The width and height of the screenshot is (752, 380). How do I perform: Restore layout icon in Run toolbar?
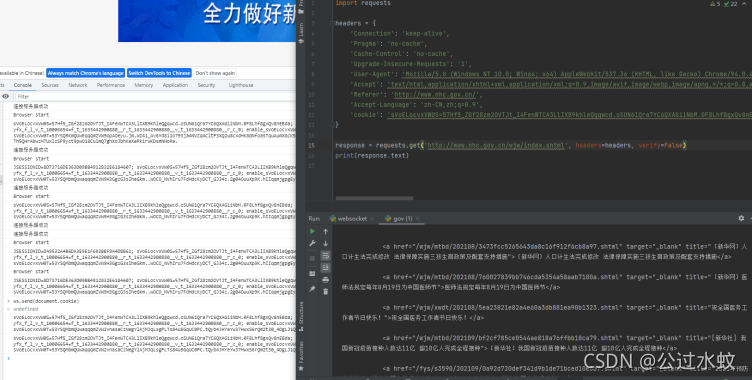313,273
